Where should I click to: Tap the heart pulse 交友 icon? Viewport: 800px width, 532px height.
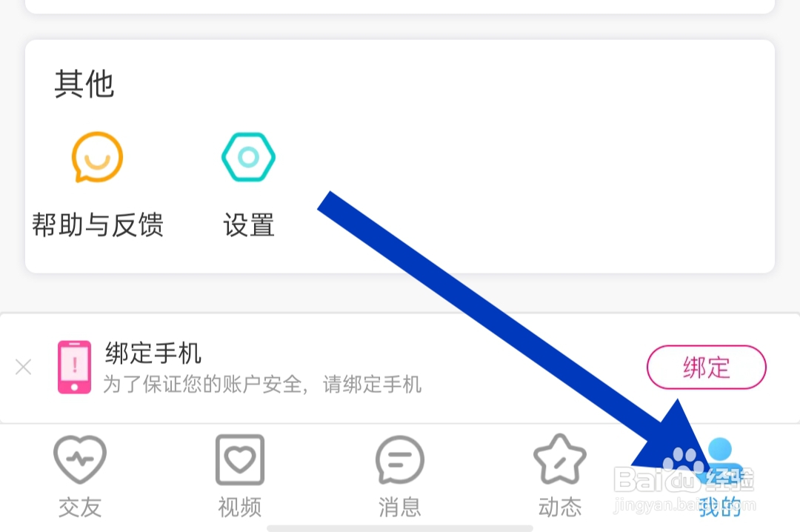(80, 459)
